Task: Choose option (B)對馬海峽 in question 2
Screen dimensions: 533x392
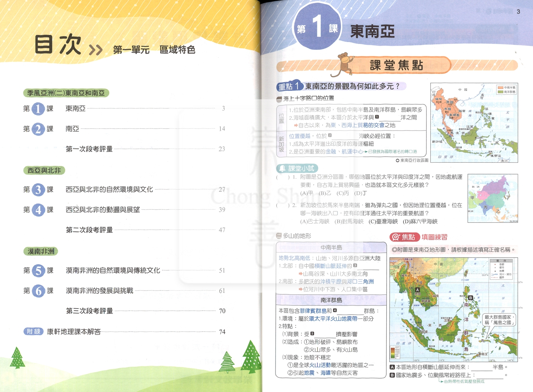Action: point(349,221)
